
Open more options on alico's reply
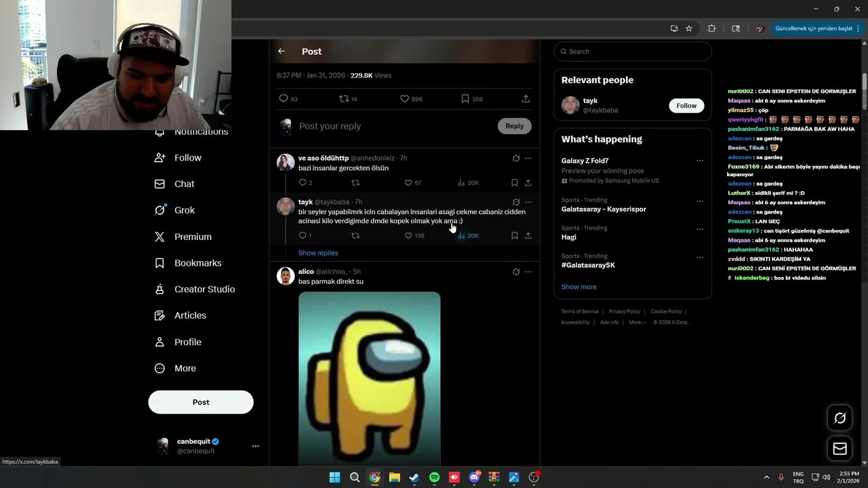pos(528,272)
